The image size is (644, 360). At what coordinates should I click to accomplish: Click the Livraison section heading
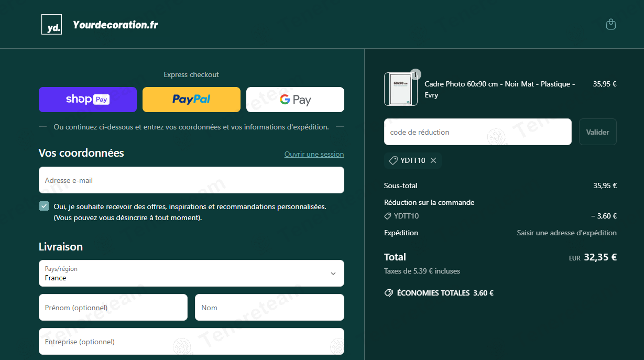coord(61,247)
